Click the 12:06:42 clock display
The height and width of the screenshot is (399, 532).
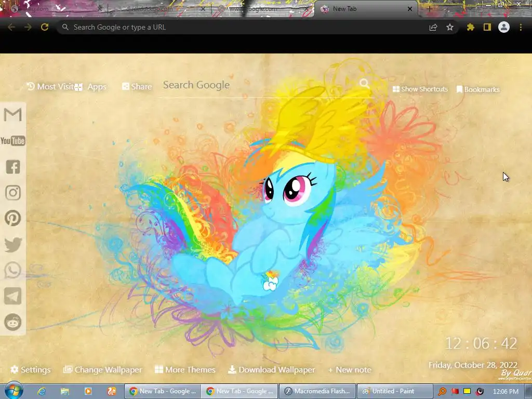tap(481, 343)
